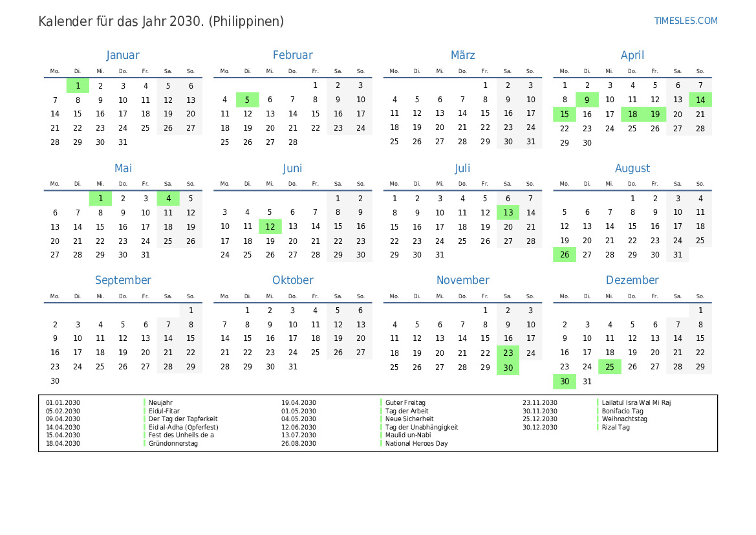Select highlighted 25 in Dezember

(x=609, y=367)
